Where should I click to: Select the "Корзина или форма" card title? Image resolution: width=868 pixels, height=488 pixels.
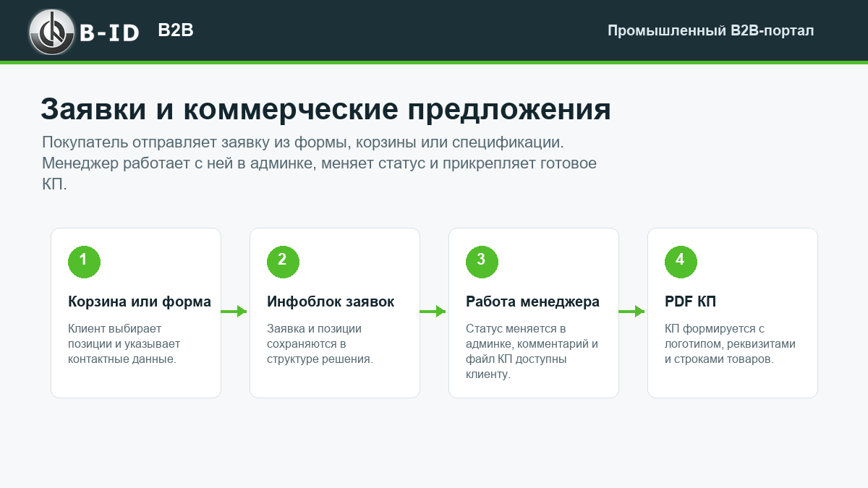tap(140, 301)
